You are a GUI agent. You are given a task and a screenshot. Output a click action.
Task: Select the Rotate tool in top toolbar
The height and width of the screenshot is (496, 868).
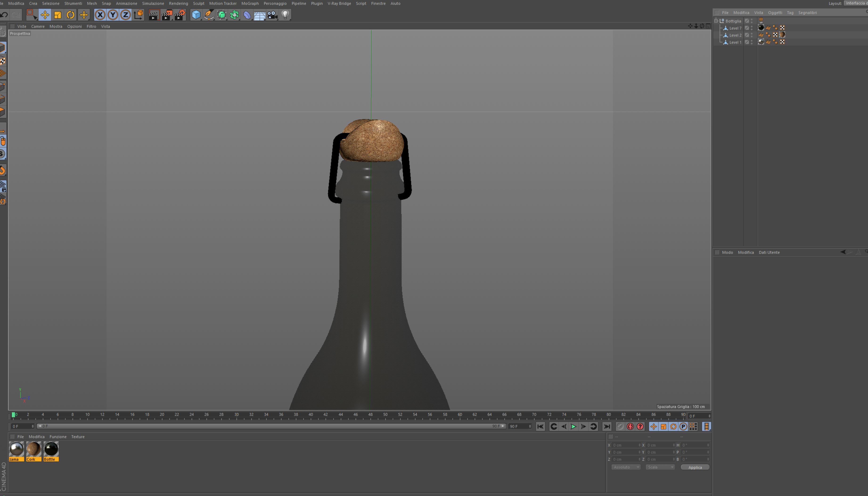[70, 15]
